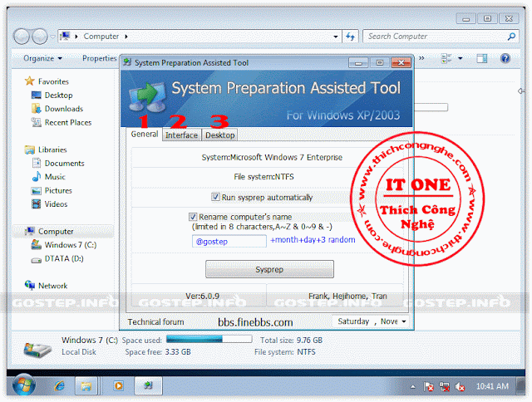Image resolution: width=532 pixels, height=402 pixels.
Task: Open the Saturday date dropdown arrow
Action: [404, 321]
